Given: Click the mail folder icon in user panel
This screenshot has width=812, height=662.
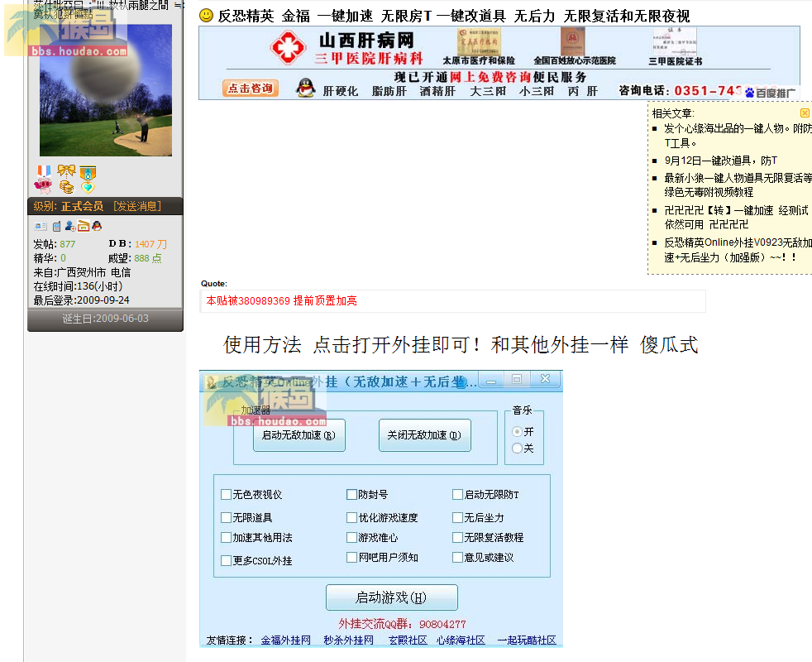Looking at the screenshot, I should 84,226.
